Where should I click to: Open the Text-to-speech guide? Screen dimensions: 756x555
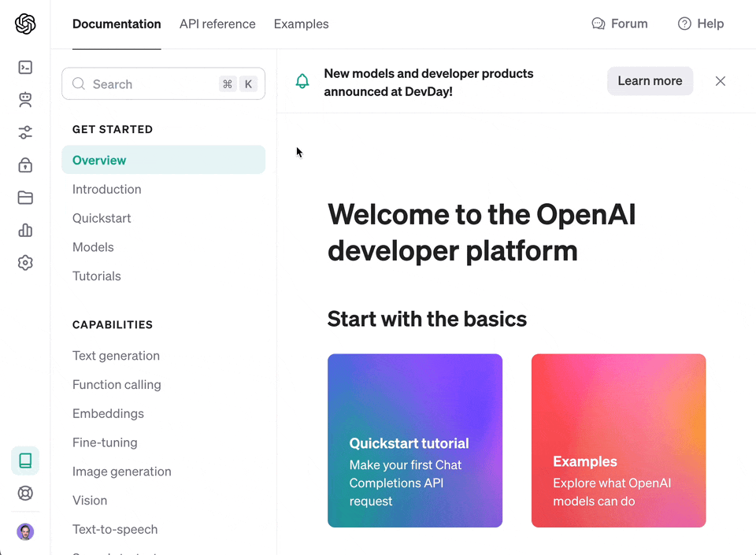coord(115,529)
